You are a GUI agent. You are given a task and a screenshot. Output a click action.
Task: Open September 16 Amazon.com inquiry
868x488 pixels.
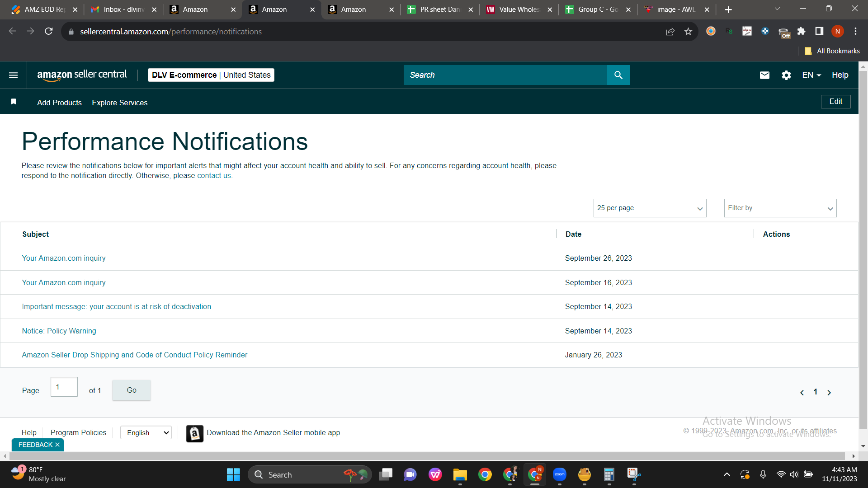64,282
